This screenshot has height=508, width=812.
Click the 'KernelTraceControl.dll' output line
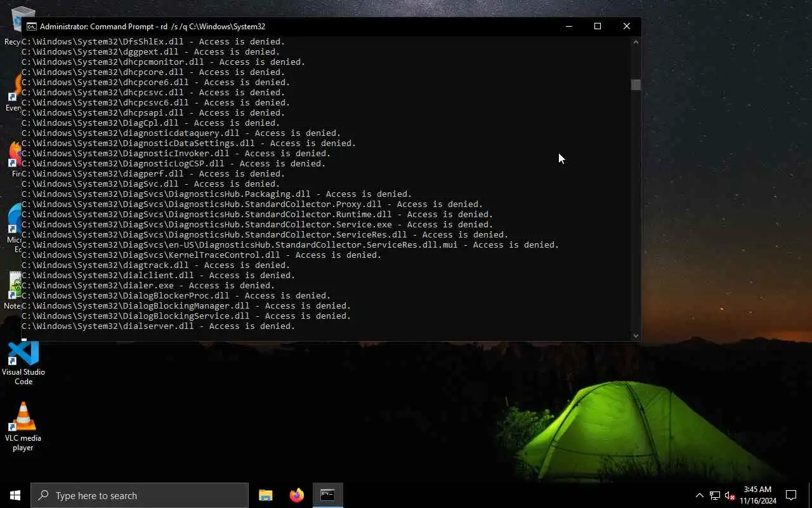click(201, 255)
